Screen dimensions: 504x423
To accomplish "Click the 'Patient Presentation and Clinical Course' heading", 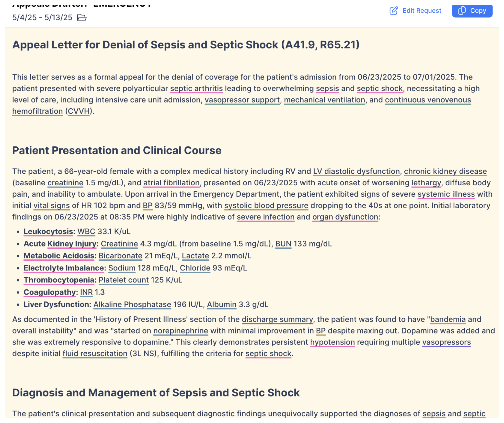I will [117, 150].
